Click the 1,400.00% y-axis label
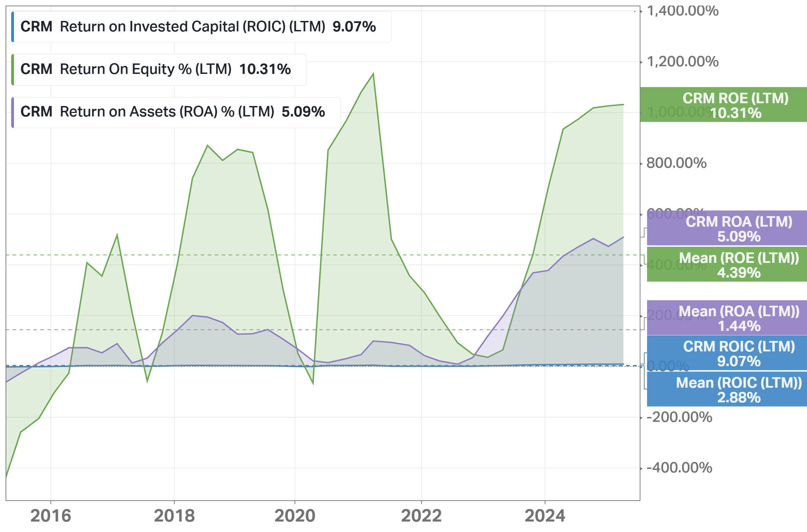807x532 pixels. coord(683,11)
